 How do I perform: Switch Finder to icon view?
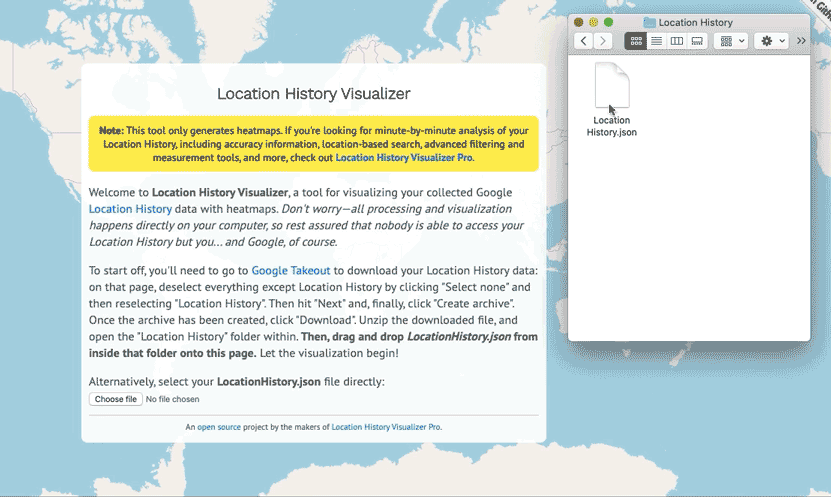tap(636, 41)
